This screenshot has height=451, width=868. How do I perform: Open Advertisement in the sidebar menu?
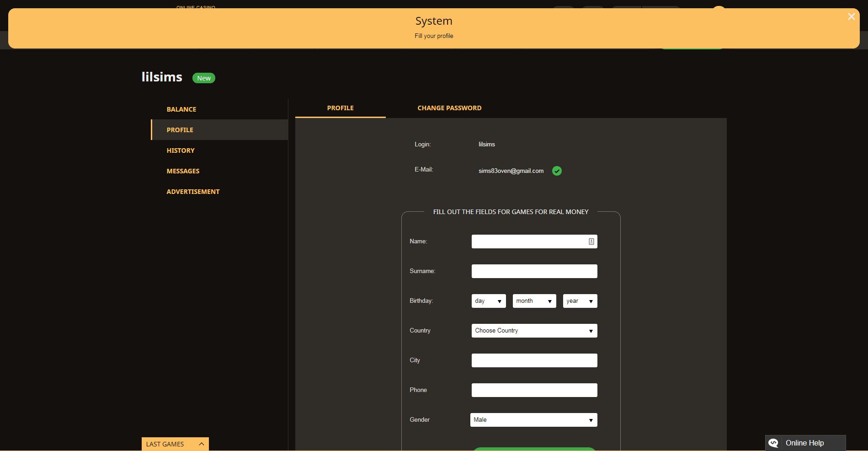[x=193, y=192]
